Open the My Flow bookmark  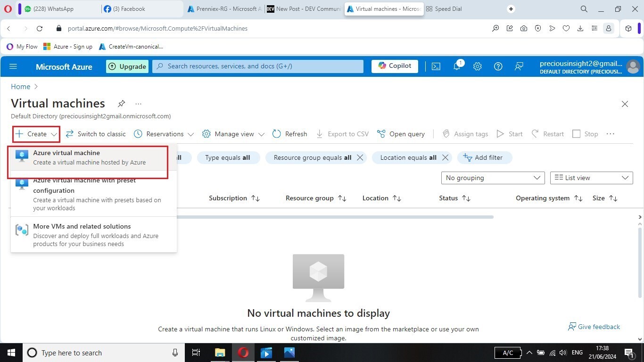click(x=22, y=47)
